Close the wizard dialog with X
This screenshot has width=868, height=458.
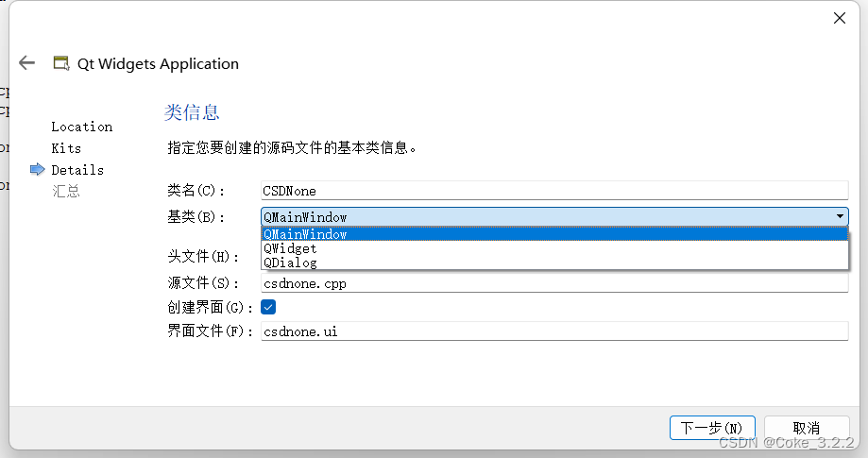click(x=840, y=18)
